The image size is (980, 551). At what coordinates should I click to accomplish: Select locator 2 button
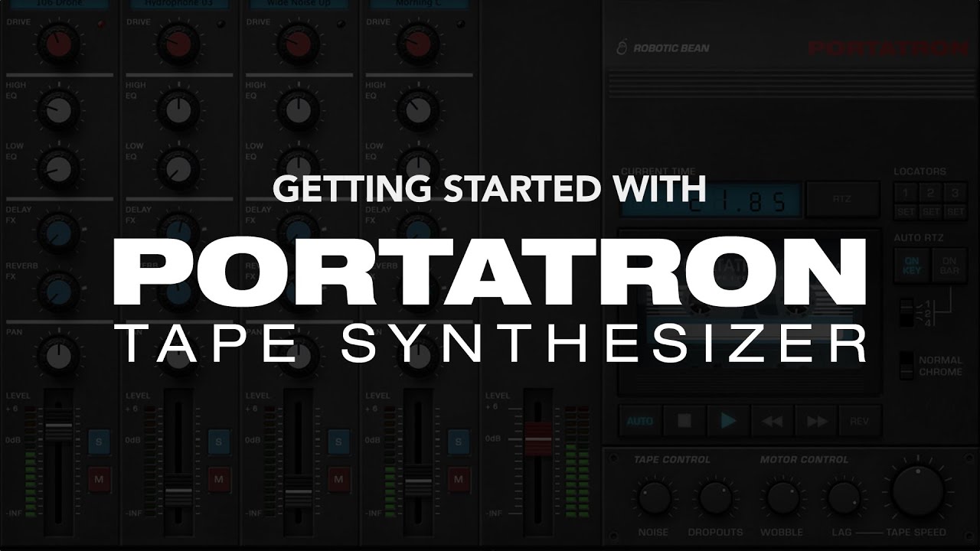coord(929,193)
